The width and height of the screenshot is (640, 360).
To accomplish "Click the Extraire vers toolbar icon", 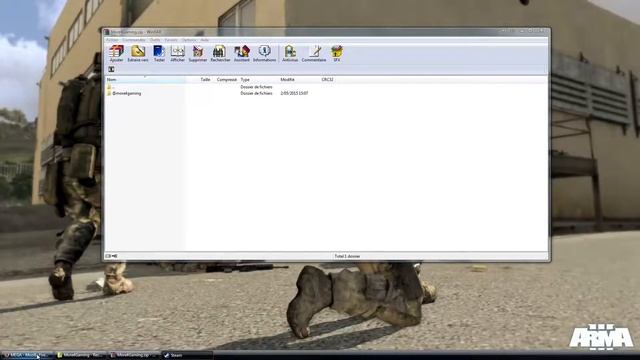I will tap(138, 53).
